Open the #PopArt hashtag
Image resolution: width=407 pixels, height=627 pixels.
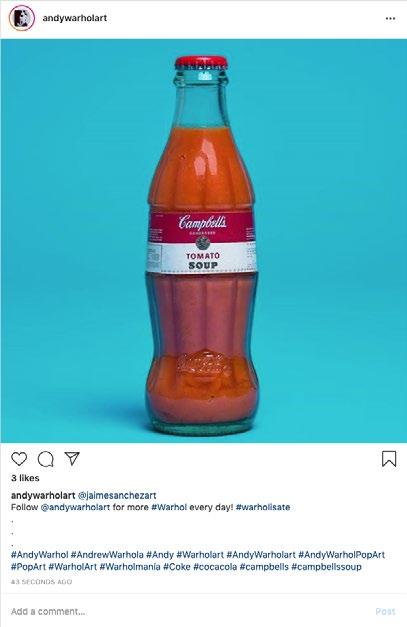click(28, 567)
